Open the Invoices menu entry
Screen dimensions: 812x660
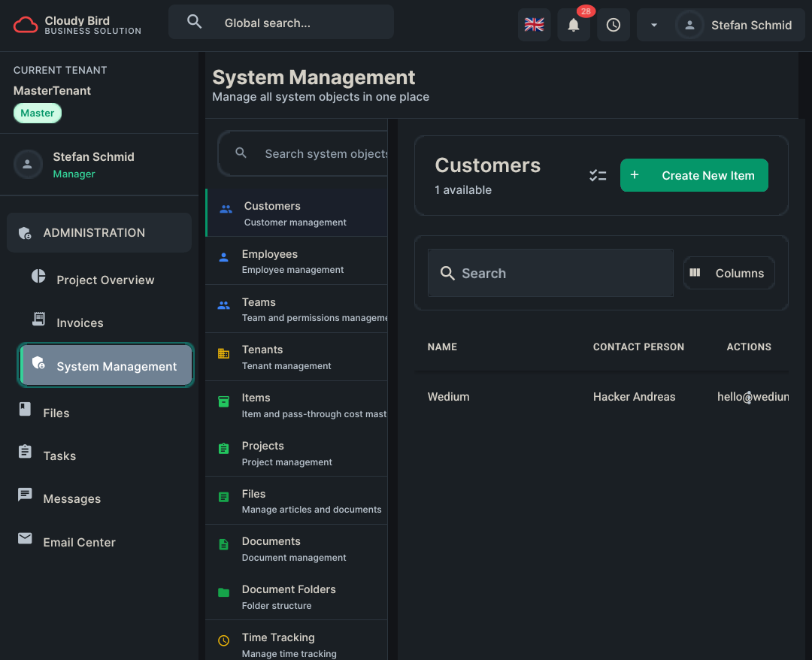pos(80,322)
